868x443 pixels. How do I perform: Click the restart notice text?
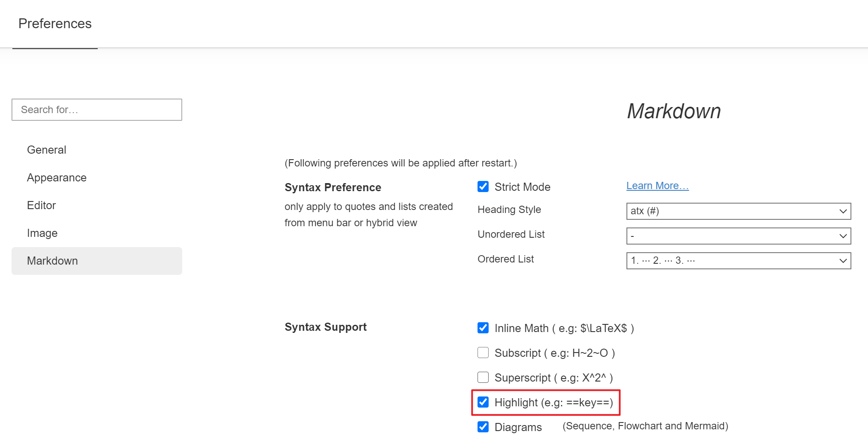401,163
